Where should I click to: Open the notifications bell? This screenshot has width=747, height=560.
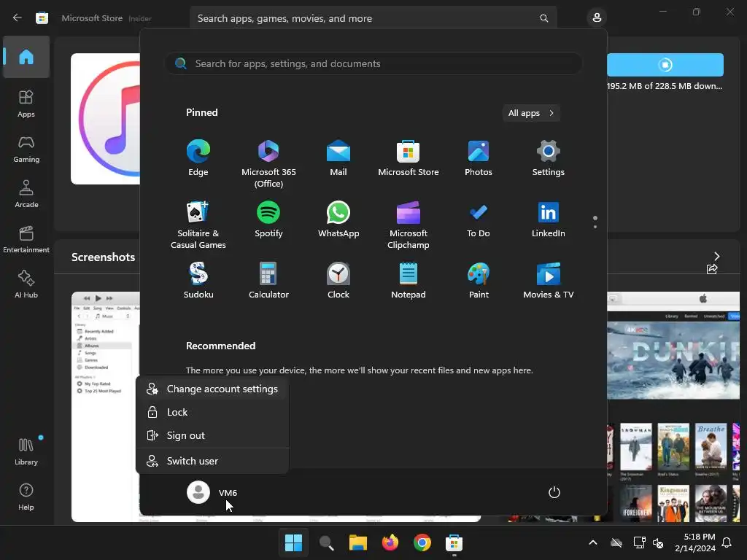click(727, 542)
